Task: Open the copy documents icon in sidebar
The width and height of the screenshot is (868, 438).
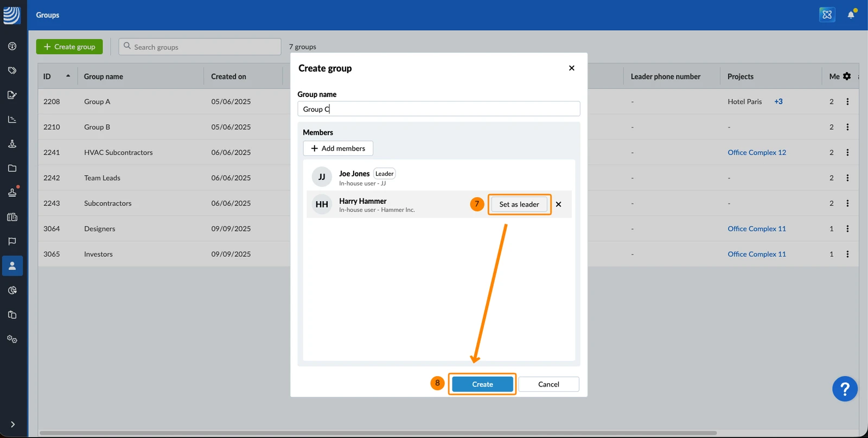Action: click(x=12, y=314)
